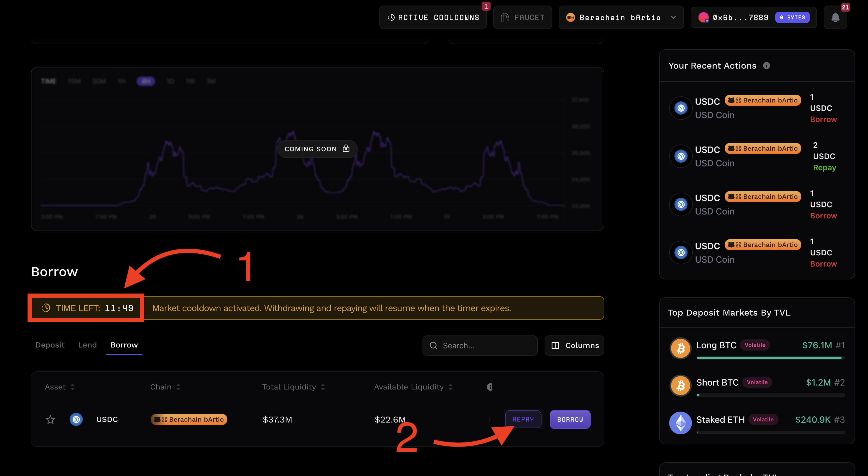Open the Columns selector
This screenshot has height=476, width=868.
[574, 345]
